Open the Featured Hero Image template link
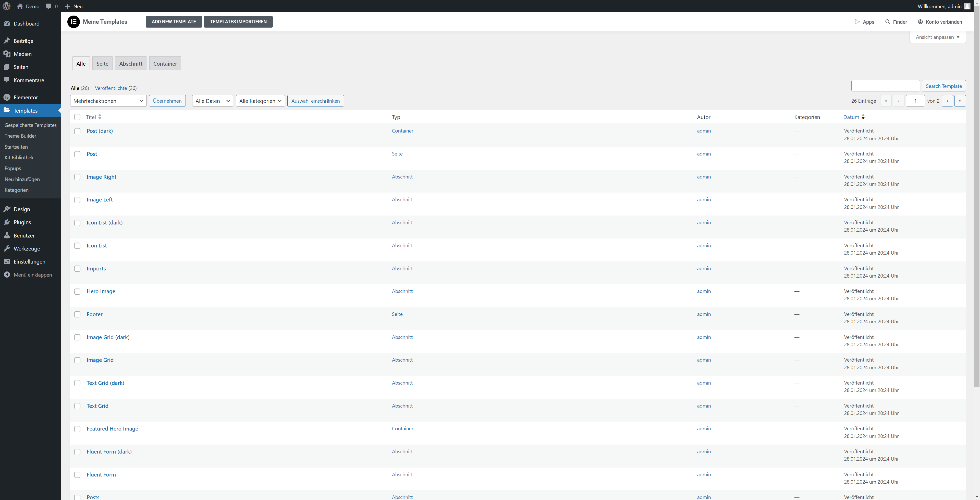The height and width of the screenshot is (500, 980). 112,428
